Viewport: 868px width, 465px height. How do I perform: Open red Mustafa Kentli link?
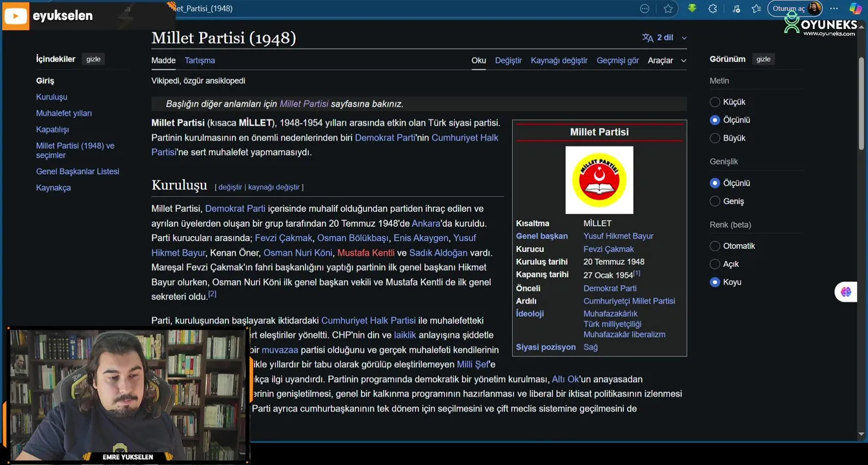(366, 253)
